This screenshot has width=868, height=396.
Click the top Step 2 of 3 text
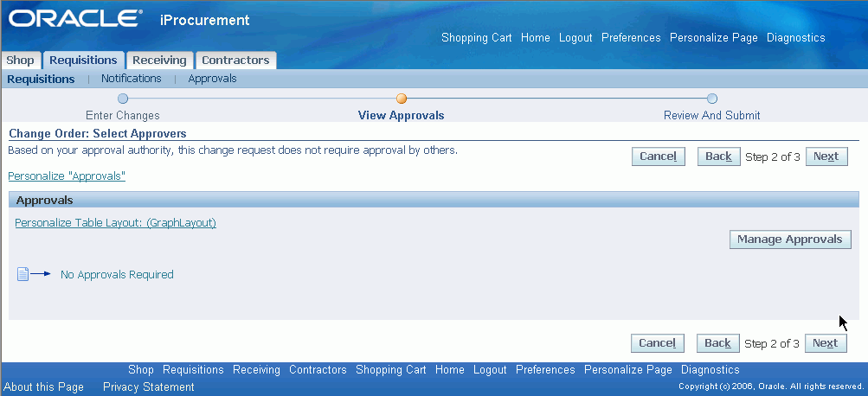pyautogui.click(x=772, y=156)
